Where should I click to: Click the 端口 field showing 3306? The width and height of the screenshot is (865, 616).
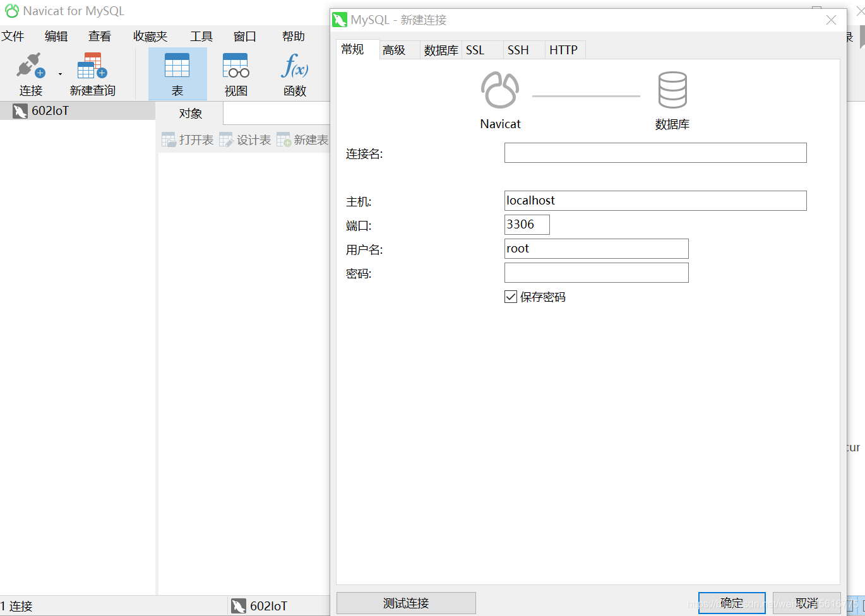tap(527, 225)
